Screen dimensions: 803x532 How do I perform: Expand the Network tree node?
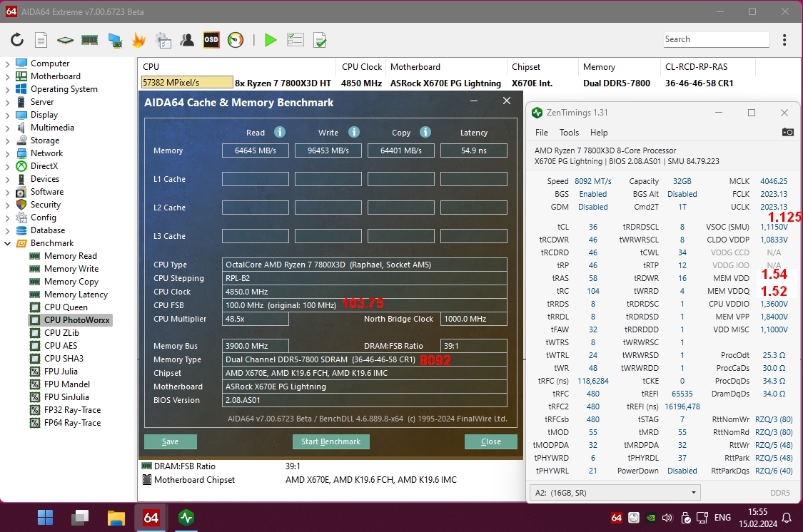pos(7,153)
